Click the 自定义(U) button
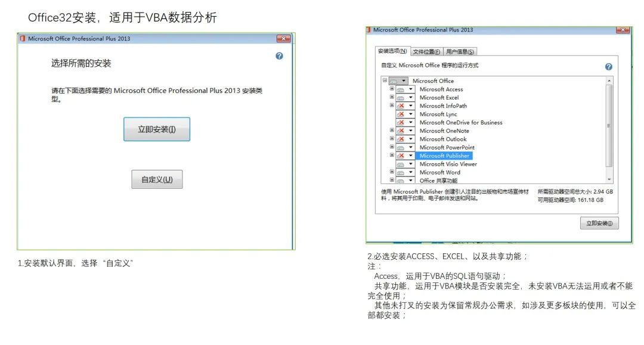The width and height of the screenshot is (644, 345). (157, 180)
